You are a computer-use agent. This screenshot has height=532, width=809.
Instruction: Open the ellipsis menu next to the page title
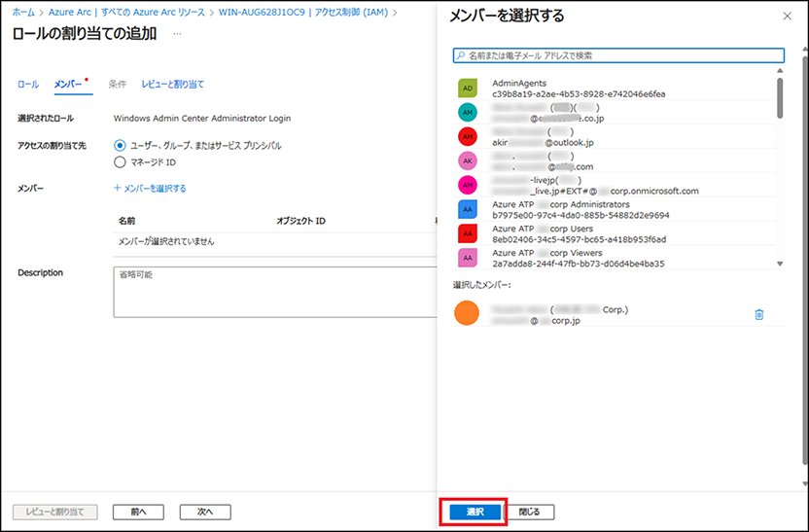177,34
